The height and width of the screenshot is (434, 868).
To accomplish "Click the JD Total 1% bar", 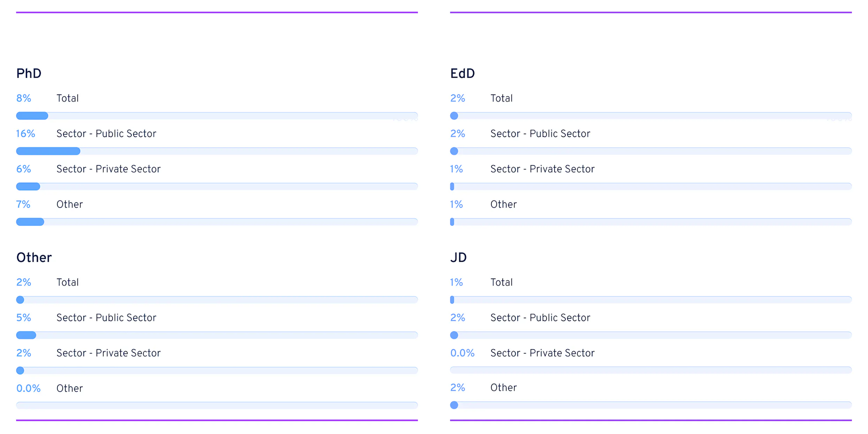I will click(x=651, y=300).
